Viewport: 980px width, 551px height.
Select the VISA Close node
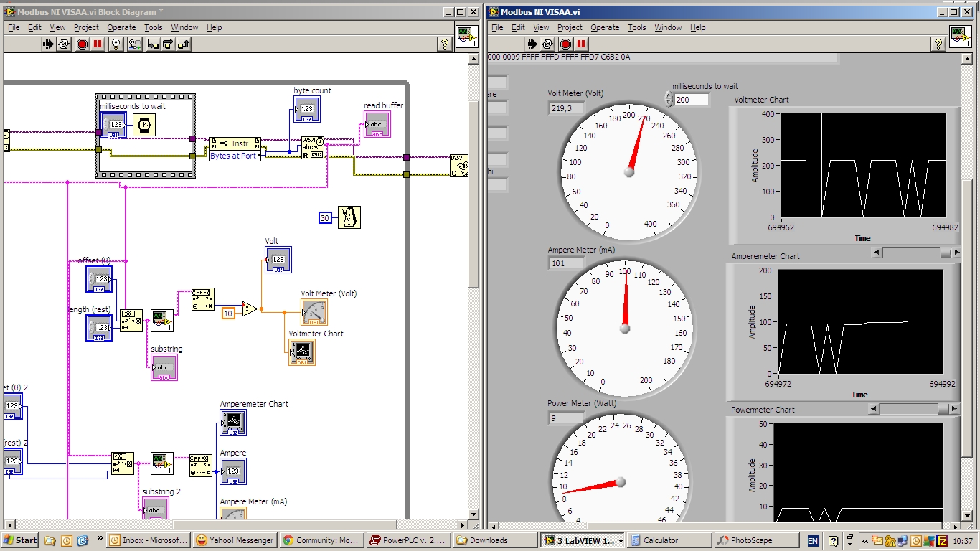click(x=460, y=166)
